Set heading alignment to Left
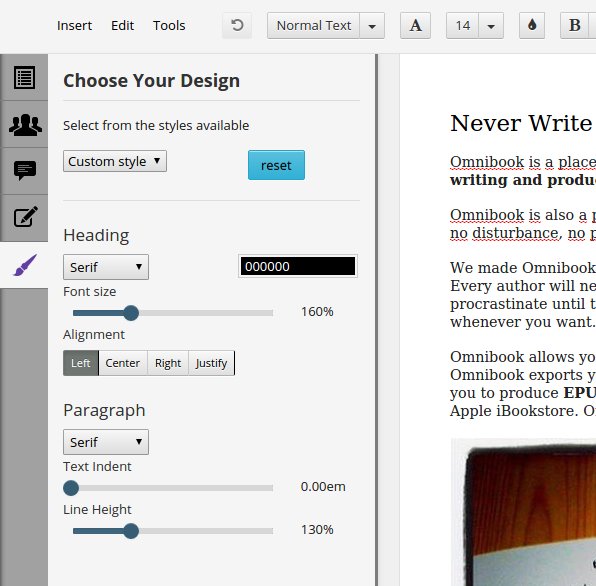Viewport: 596px width, 586px height. 81,363
